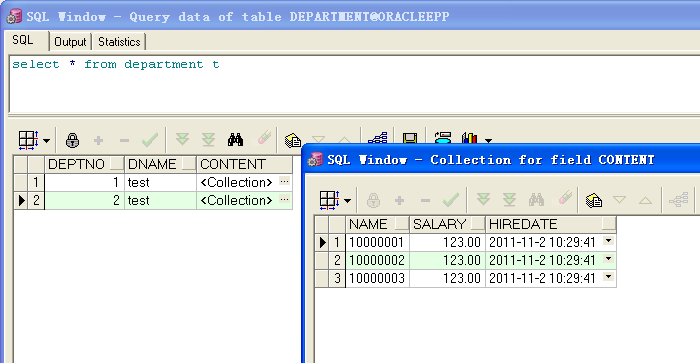Toggle grid view in department query toolbar
This screenshot has height=363, width=700.
(28, 140)
